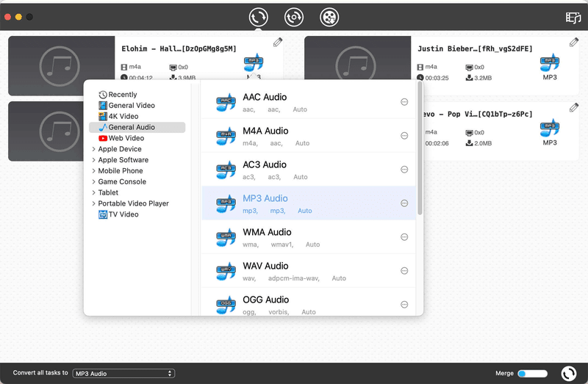588x384 pixels.
Task: Open the Convert all tasks to dropdown
Action: pyautogui.click(x=123, y=374)
